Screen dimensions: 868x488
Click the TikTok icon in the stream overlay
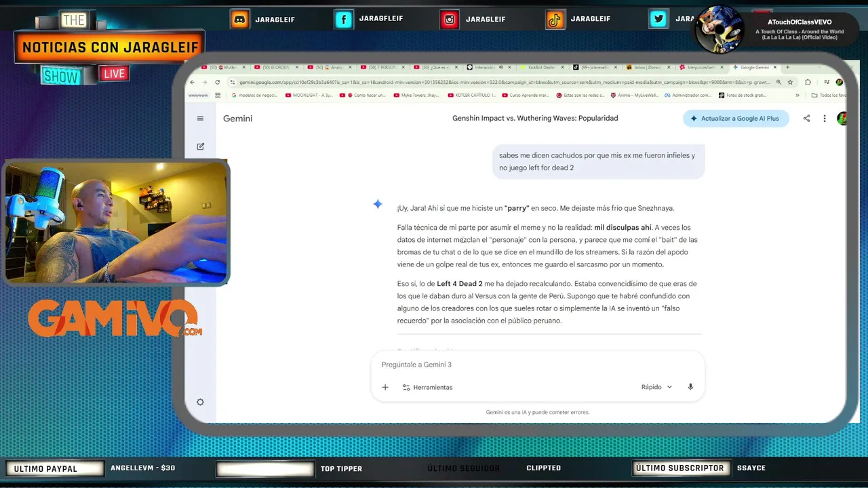tap(555, 20)
